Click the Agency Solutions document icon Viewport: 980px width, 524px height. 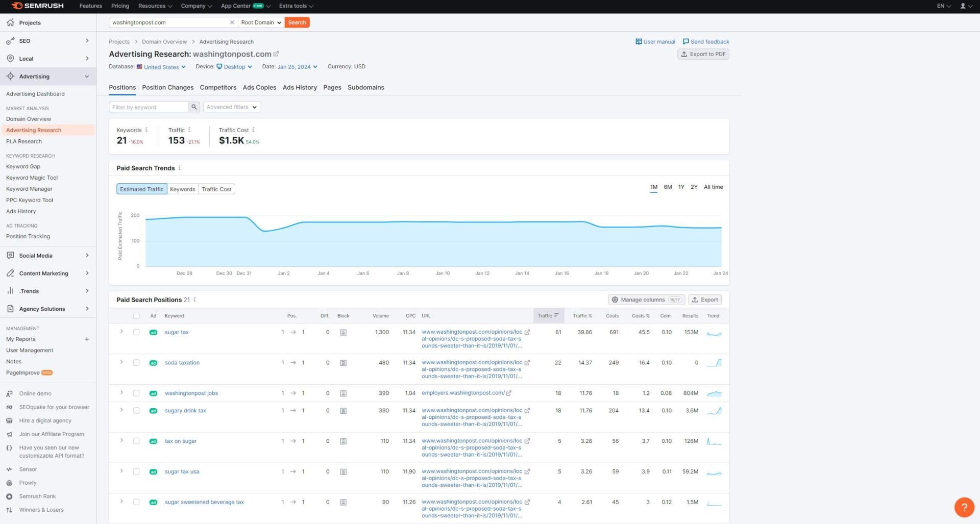[10, 309]
